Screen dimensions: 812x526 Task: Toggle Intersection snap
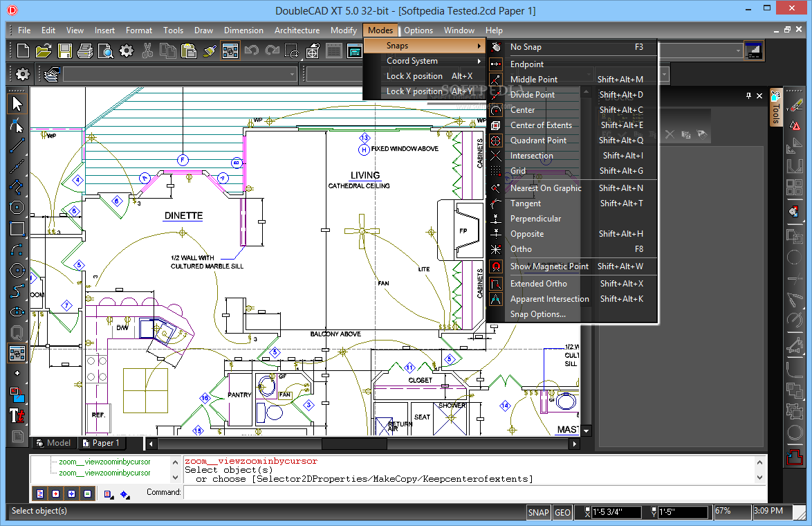pyautogui.click(x=573, y=156)
